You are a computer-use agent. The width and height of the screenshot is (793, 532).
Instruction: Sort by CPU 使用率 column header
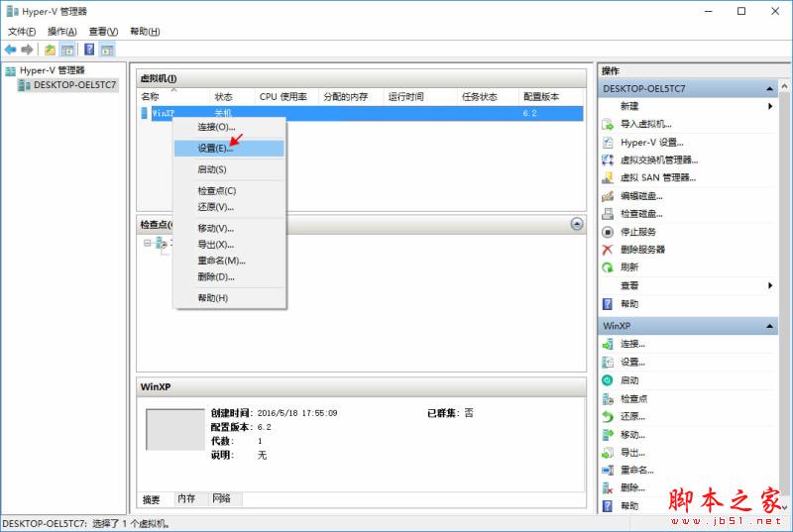point(286,97)
